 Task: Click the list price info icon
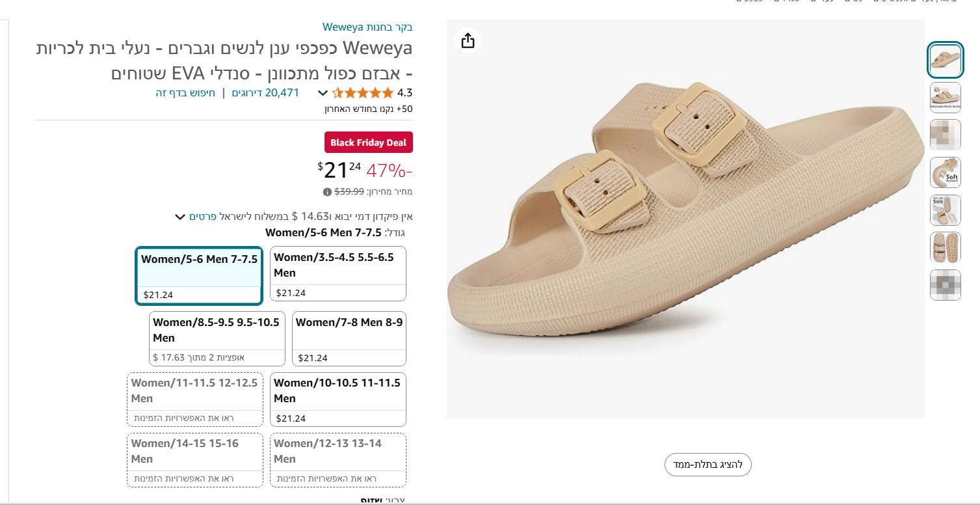pos(327,192)
